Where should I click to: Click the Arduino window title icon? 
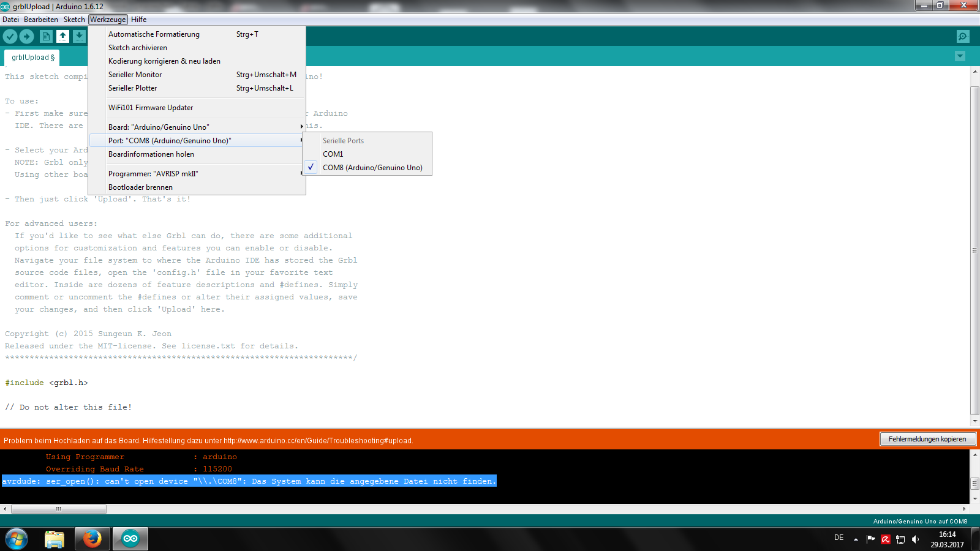click(5, 6)
